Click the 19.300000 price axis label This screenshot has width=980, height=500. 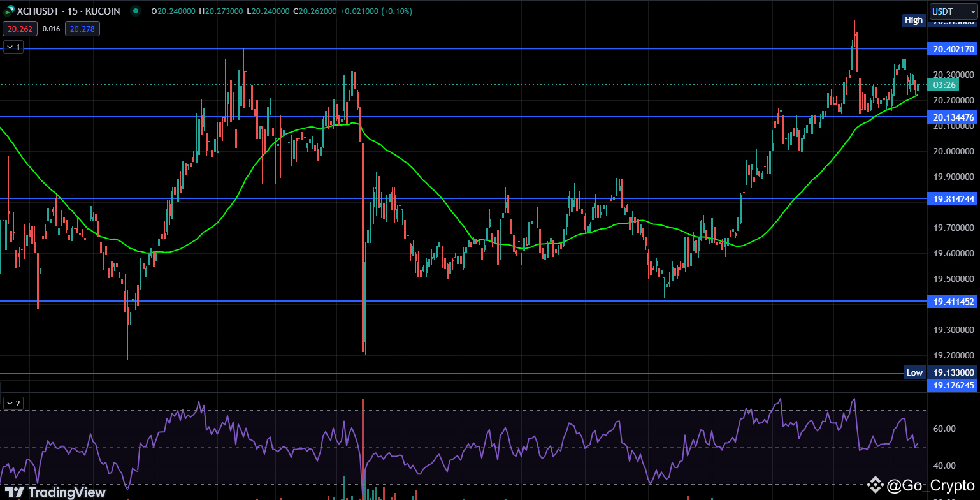953,330
